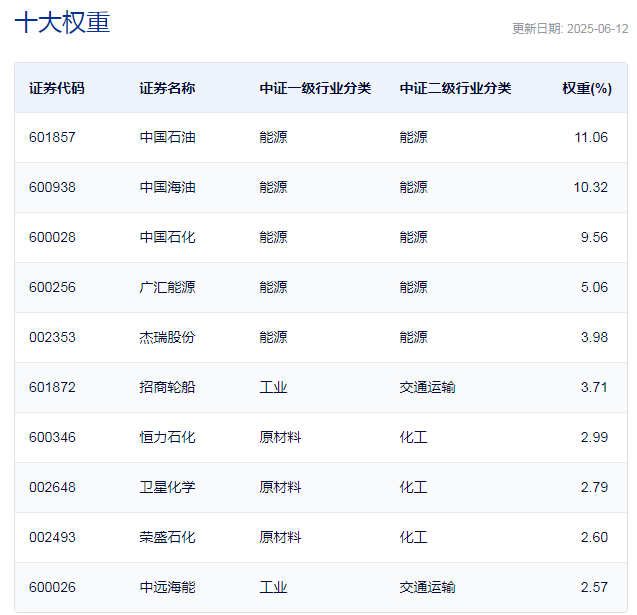
Task: Select the 中证一级行业分类 column header
Action: coord(315,88)
